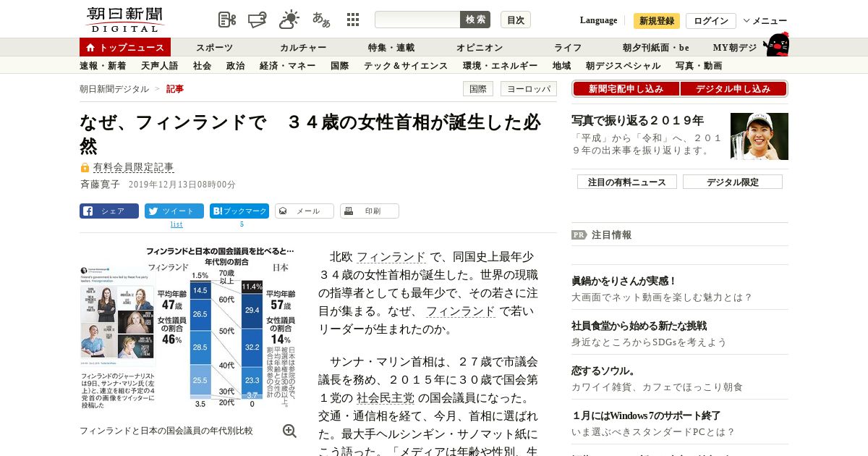Expand the メニュー dropdown

(x=765, y=21)
